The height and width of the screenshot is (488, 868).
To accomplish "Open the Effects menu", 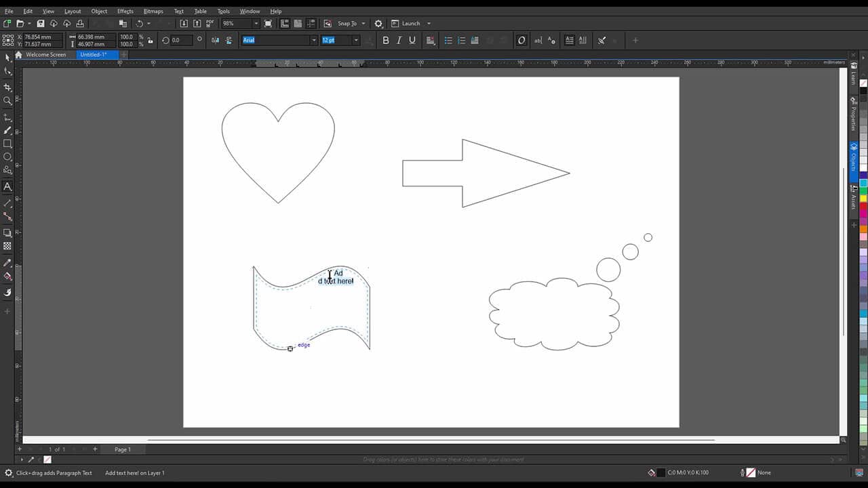I will pyautogui.click(x=125, y=12).
